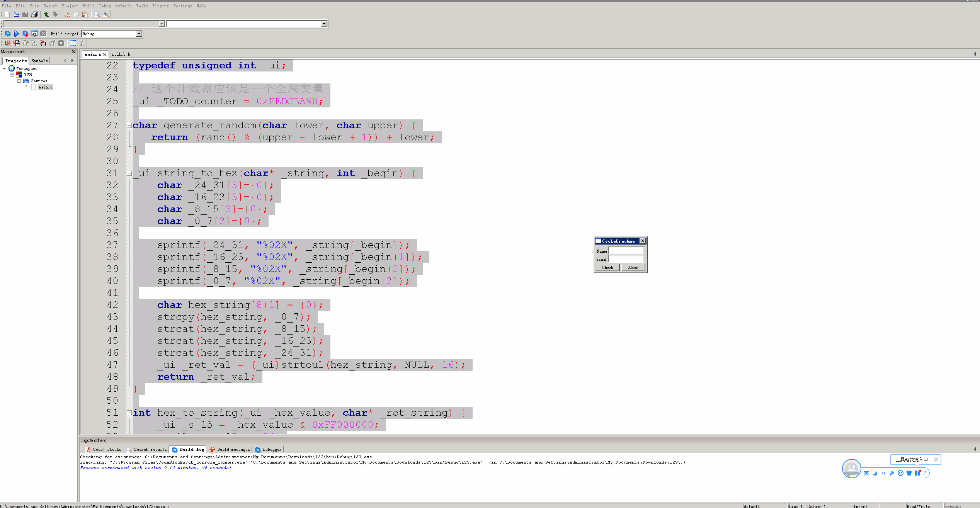Click the Find magnifier icon
Viewport: 980px width, 508px height.
97,14
